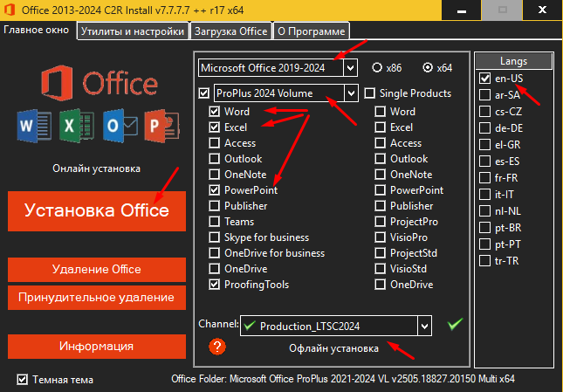Screen dimensions: 563x392
Task: Open the Загрузка Office tab
Action: pos(230,31)
